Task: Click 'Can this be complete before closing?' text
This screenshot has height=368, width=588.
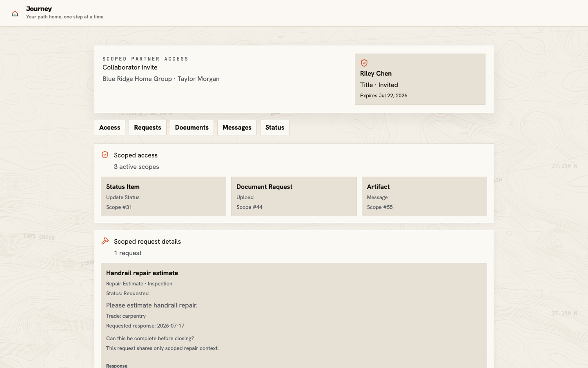Action: [150, 339]
